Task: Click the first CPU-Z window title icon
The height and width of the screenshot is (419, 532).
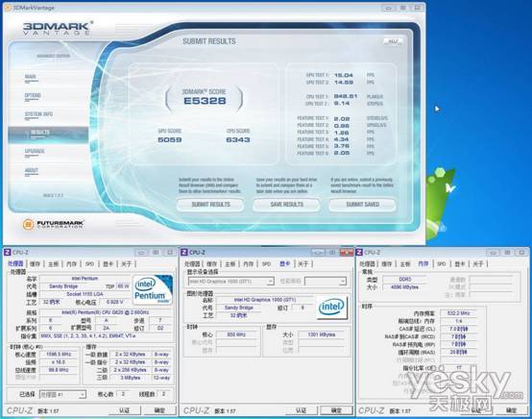Action: (7, 253)
